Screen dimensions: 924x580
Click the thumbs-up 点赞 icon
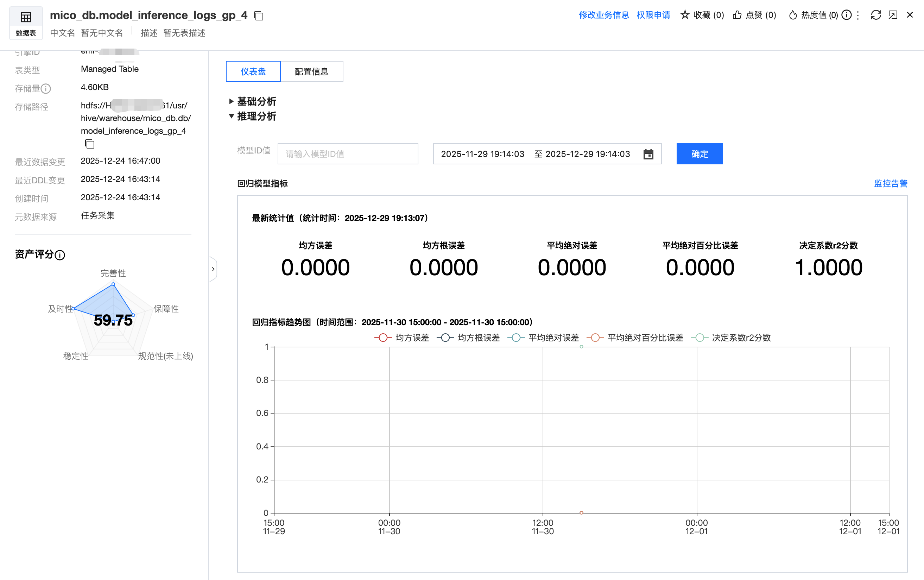point(737,15)
